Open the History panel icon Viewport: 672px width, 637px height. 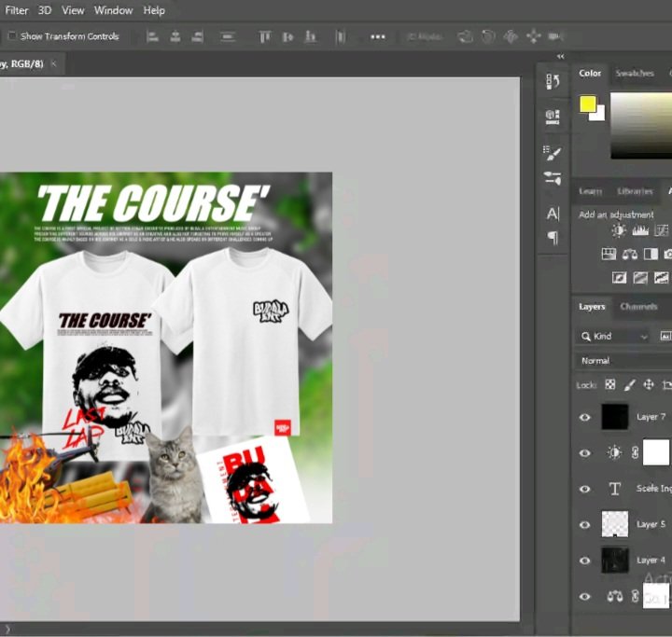click(x=553, y=81)
